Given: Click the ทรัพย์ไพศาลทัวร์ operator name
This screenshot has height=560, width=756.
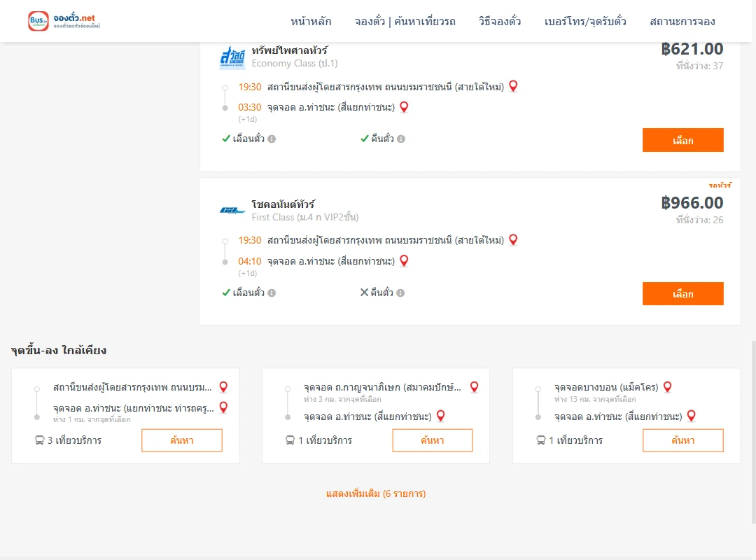Looking at the screenshot, I should [290, 50].
